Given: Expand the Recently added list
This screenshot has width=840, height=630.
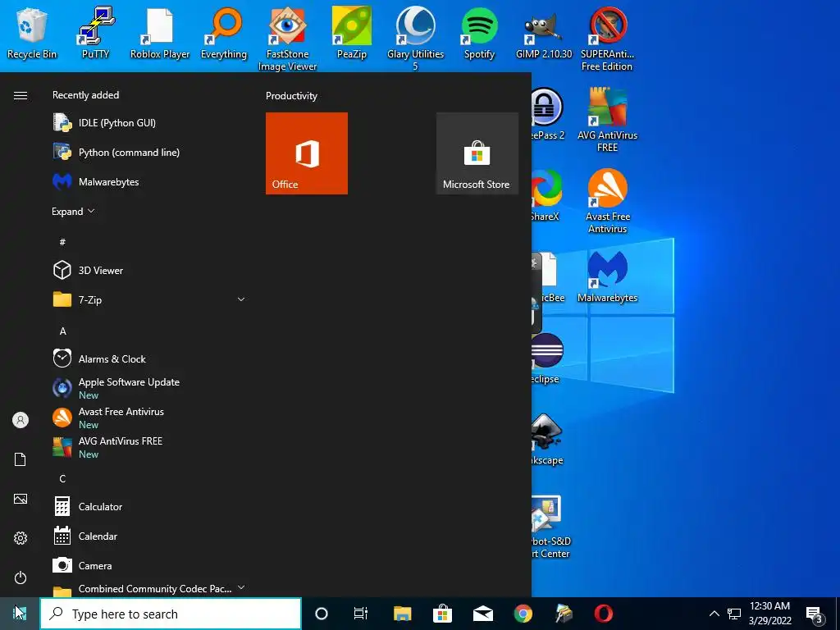Looking at the screenshot, I should 73,211.
